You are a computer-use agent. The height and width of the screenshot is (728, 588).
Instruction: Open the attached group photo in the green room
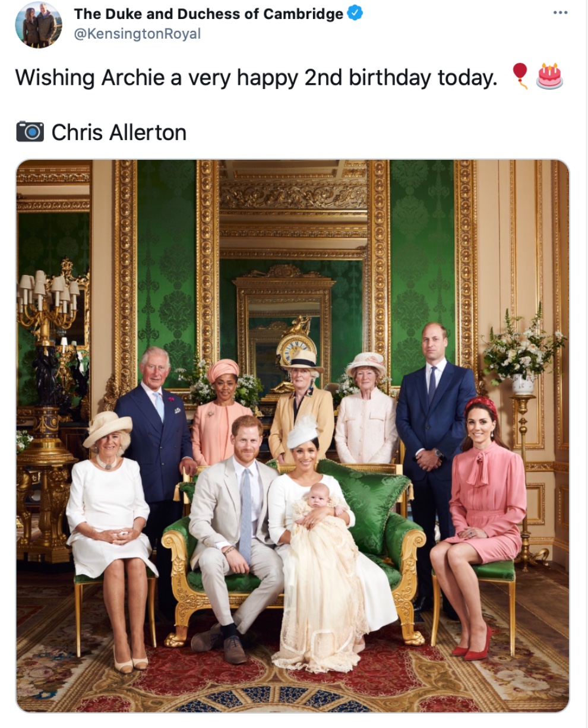click(292, 436)
